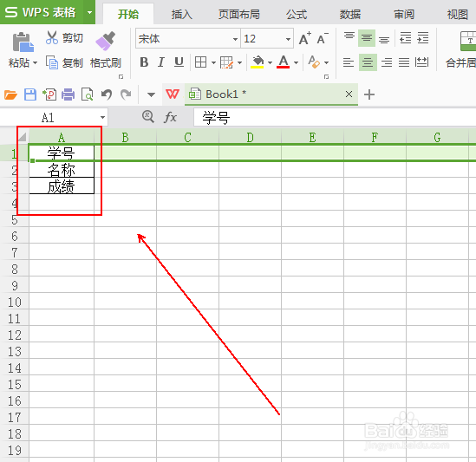The height and width of the screenshot is (462, 476).
Task: Apply cell borders icon
Action: point(200,62)
